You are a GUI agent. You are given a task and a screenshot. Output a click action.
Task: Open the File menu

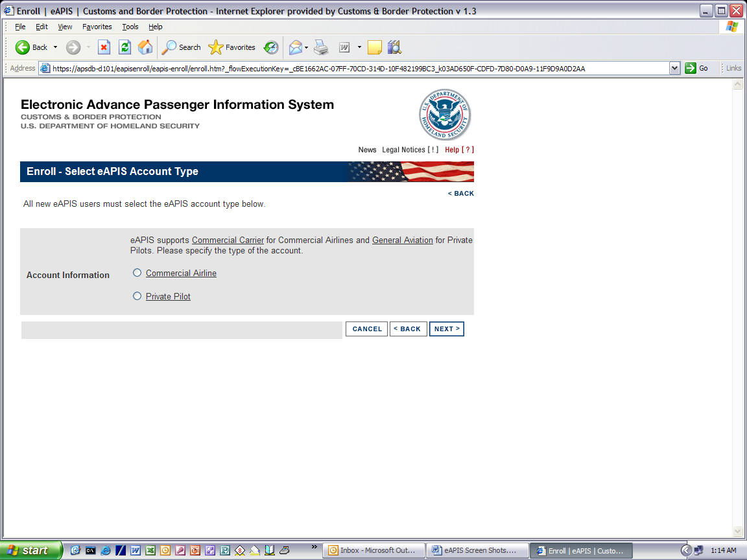point(20,27)
